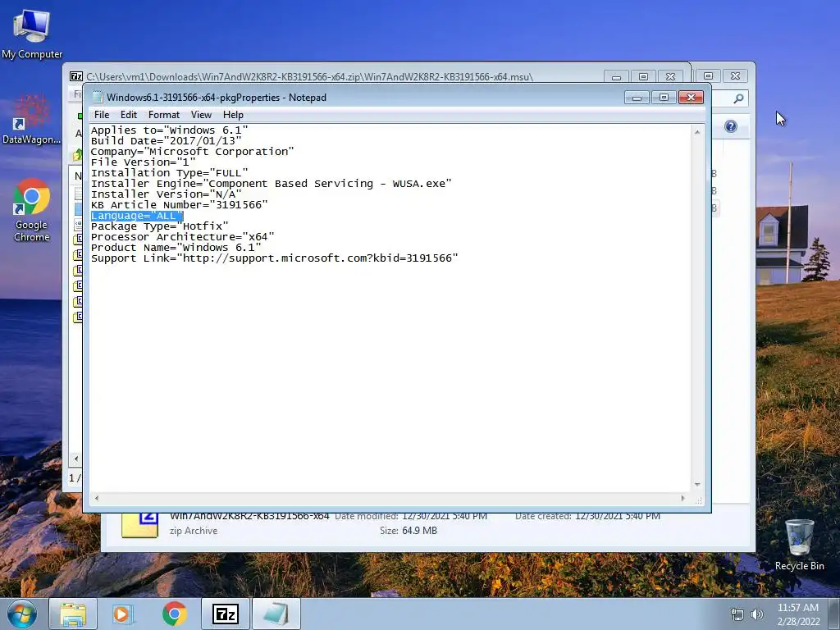Click the 'Installation Type="FULL"' line
The image size is (840, 630).
click(169, 173)
